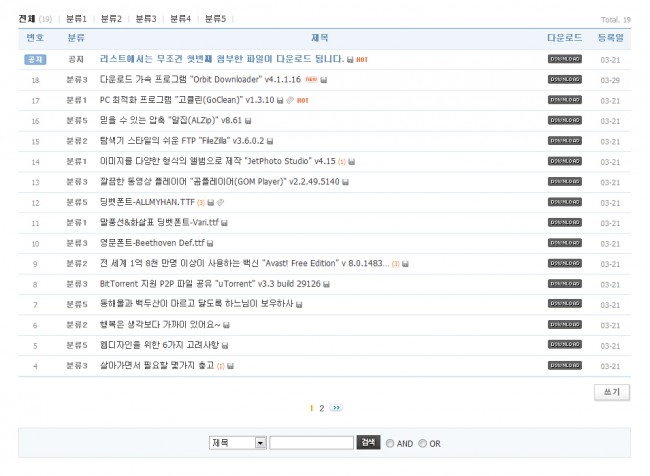Click the HOT badge on the notice row
The width and height of the screenshot is (650, 476).
362,60
